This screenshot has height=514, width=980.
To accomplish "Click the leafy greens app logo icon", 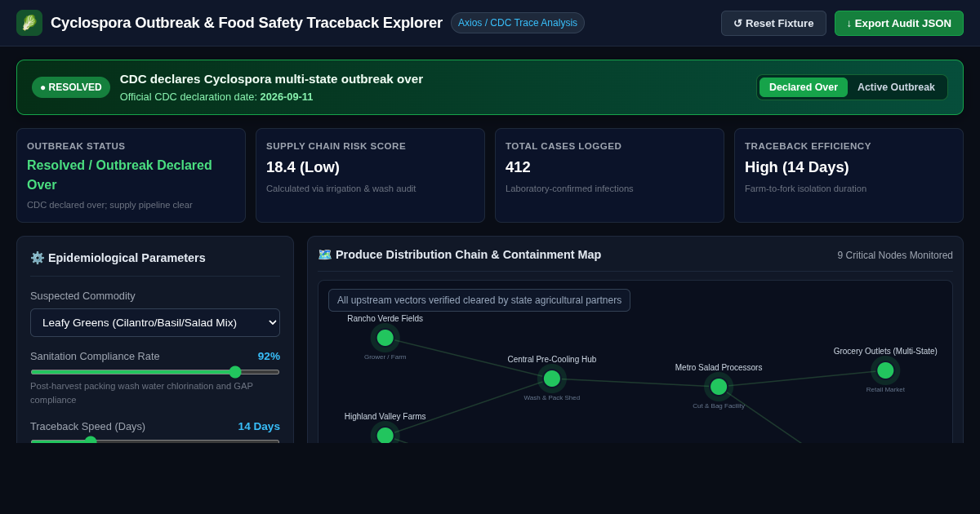I will coord(29,23).
